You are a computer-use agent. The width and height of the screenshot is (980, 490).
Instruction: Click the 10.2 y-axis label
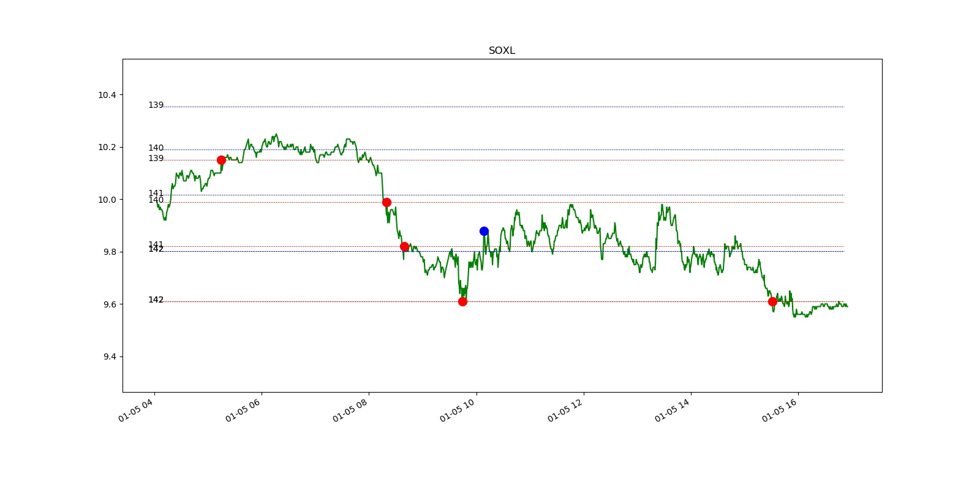[x=107, y=147]
